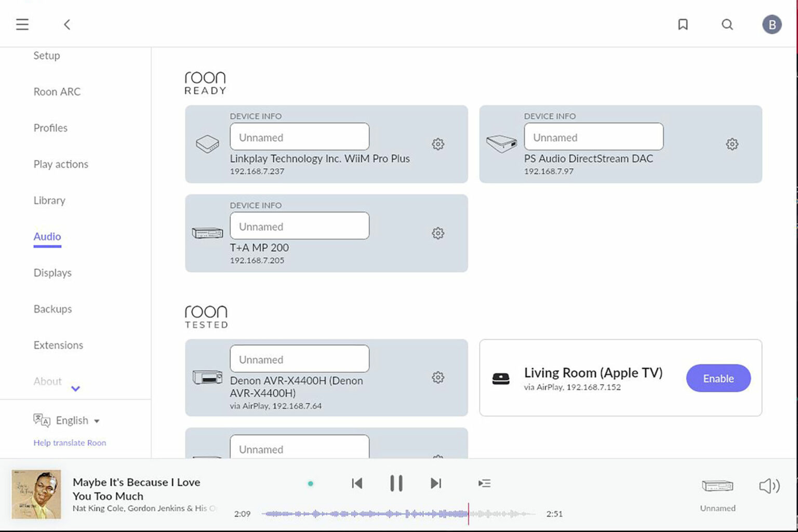Open the bookmarks icon in the top bar
Viewport: 798px width, 532px height.
pyautogui.click(x=683, y=24)
